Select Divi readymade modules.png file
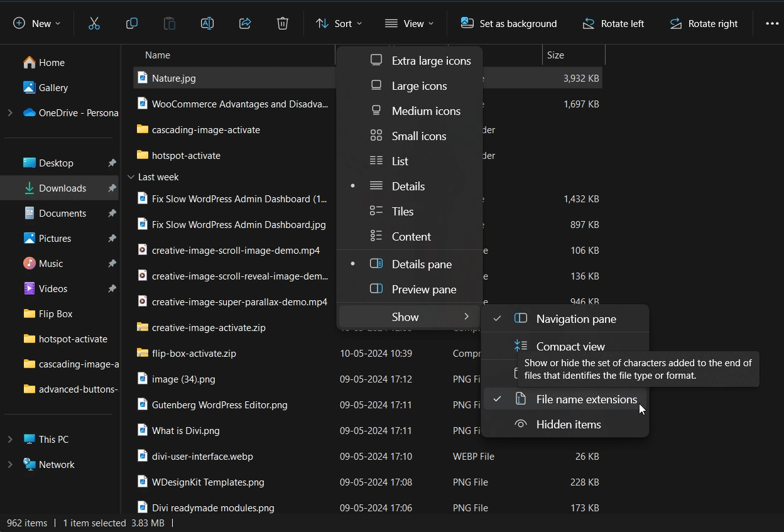The height and width of the screenshot is (532, 784). [206, 508]
